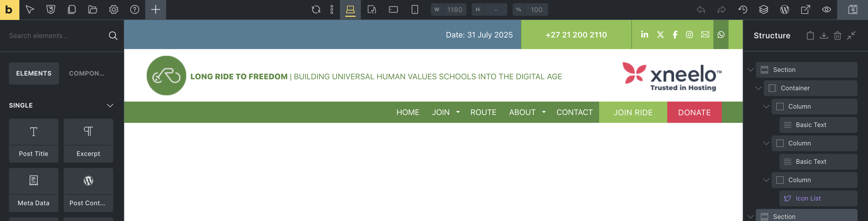Add the Post Content element
This screenshot has height=221, width=868.
point(88,190)
